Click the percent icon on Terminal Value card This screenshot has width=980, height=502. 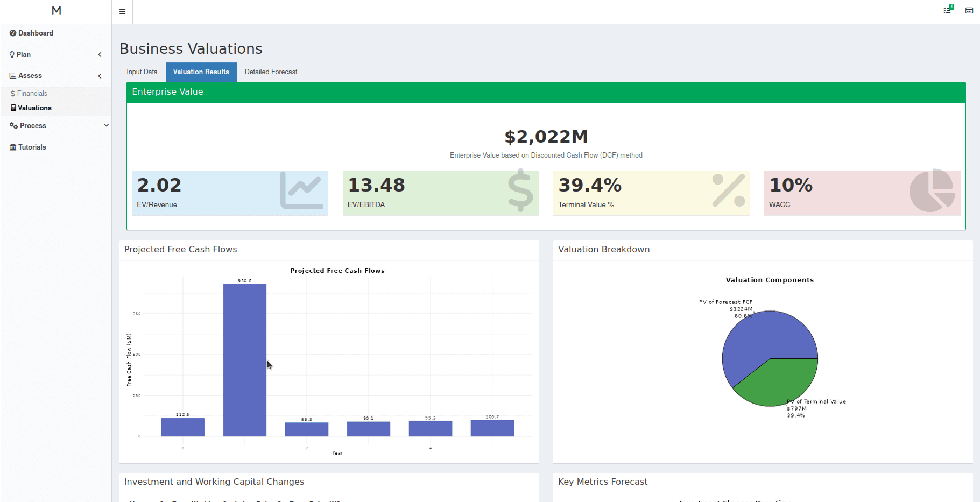pos(728,190)
